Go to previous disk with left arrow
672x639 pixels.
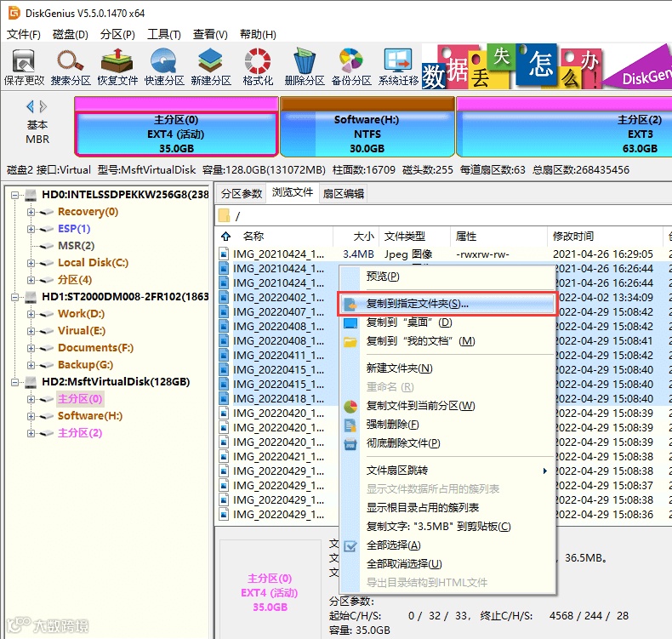(30, 106)
